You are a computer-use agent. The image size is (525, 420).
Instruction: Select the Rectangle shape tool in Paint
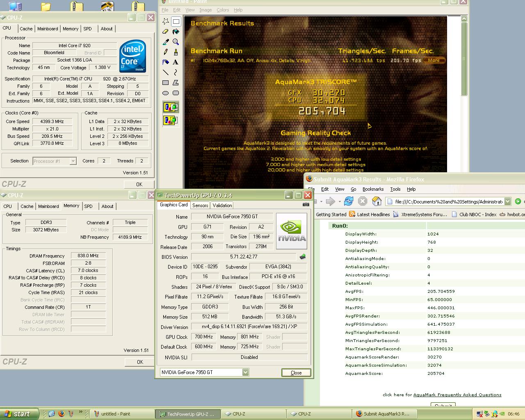click(166, 83)
